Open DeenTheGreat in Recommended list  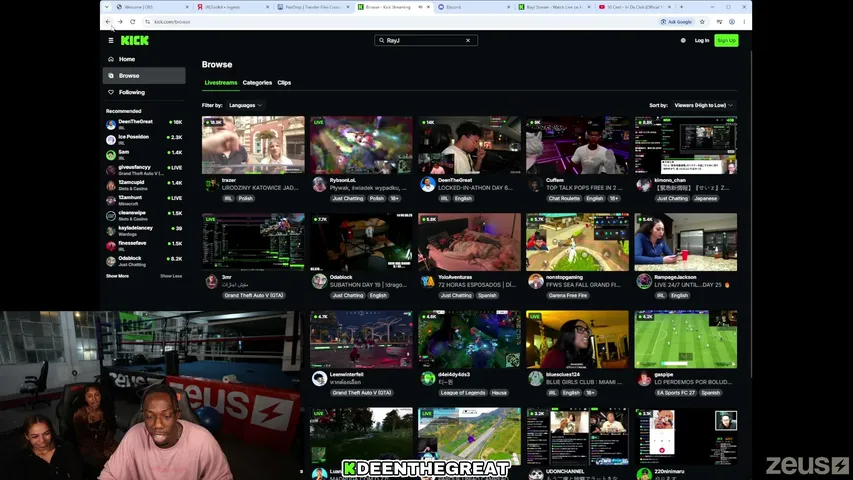[x=144, y=125]
